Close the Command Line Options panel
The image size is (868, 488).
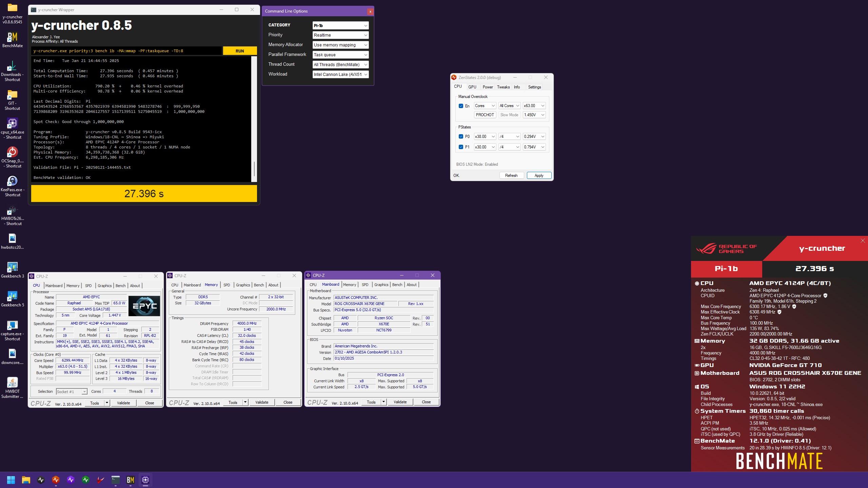tap(370, 12)
